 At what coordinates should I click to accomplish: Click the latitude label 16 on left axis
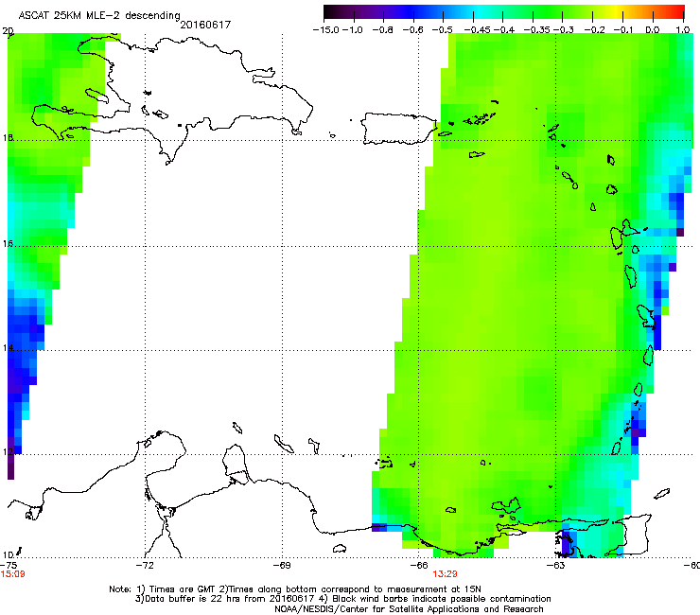(x=8, y=244)
